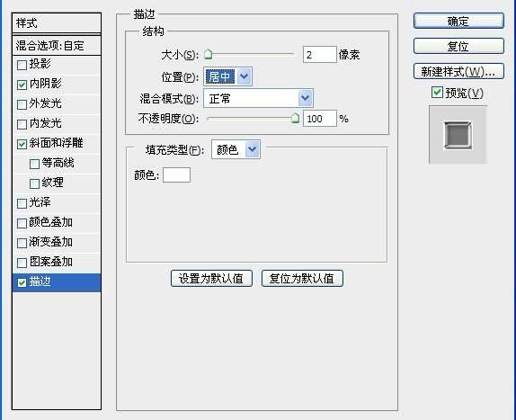Select 斜面和浮雕 in styles list
This screenshot has width=516, height=420.
[x=56, y=144]
